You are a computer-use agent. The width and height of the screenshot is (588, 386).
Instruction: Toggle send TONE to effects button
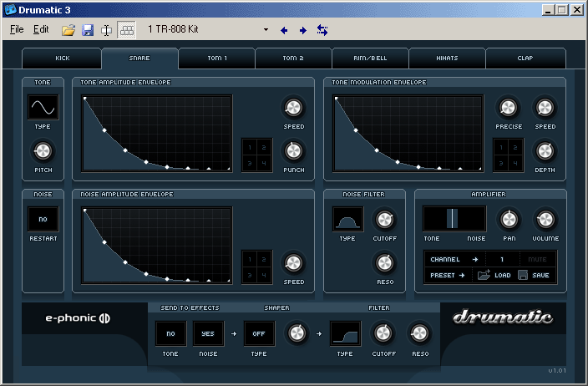point(170,333)
